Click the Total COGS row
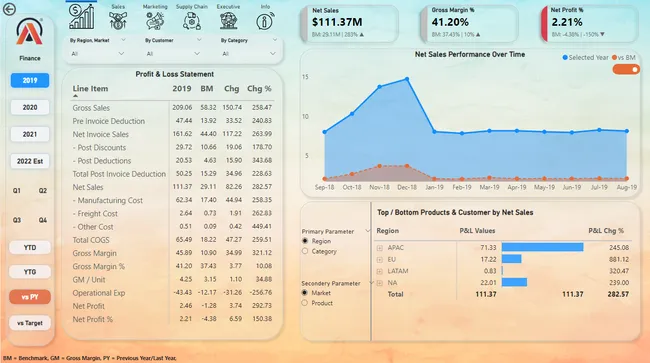This screenshot has width=650, height=363. (x=172, y=240)
